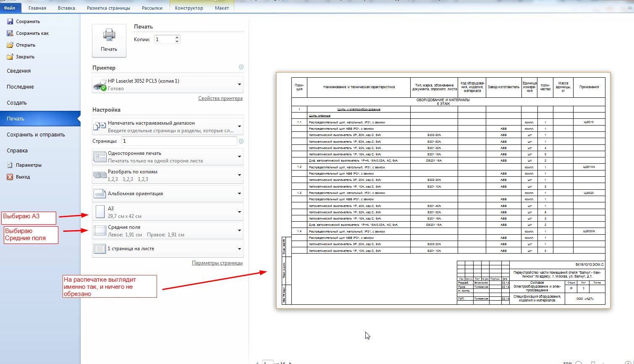Image resolution: width=634 pixels, height=364 pixels.
Task: Open the Конструктор table tools tab
Action: click(189, 8)
